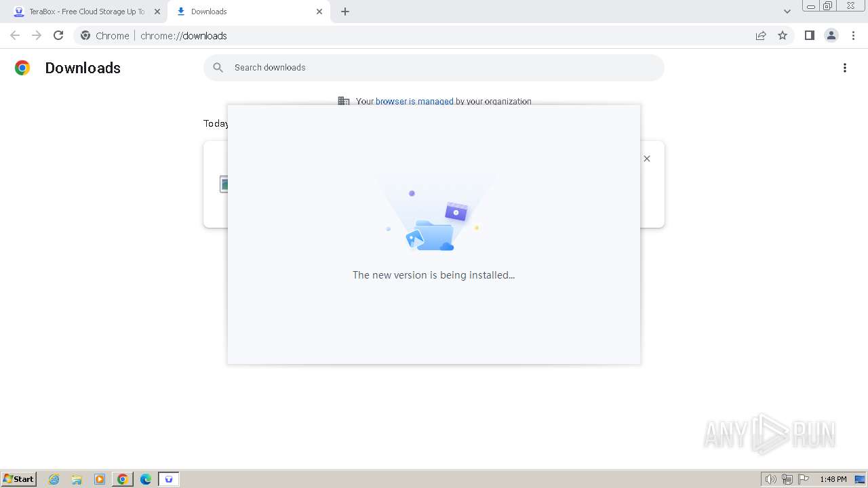868x488 pixels.
Task: Switch to Chrome taskbar icon
Action: pyautogui.click(x=123, y=479)
